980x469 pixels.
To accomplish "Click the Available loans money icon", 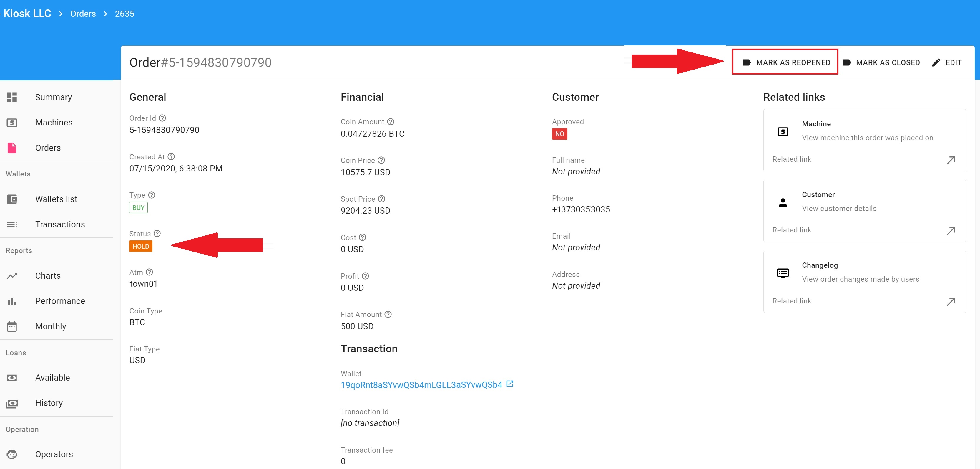I will (x=12, y=378).
